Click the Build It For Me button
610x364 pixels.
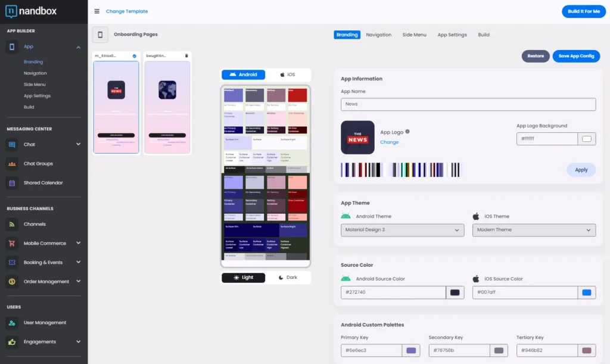583,11
